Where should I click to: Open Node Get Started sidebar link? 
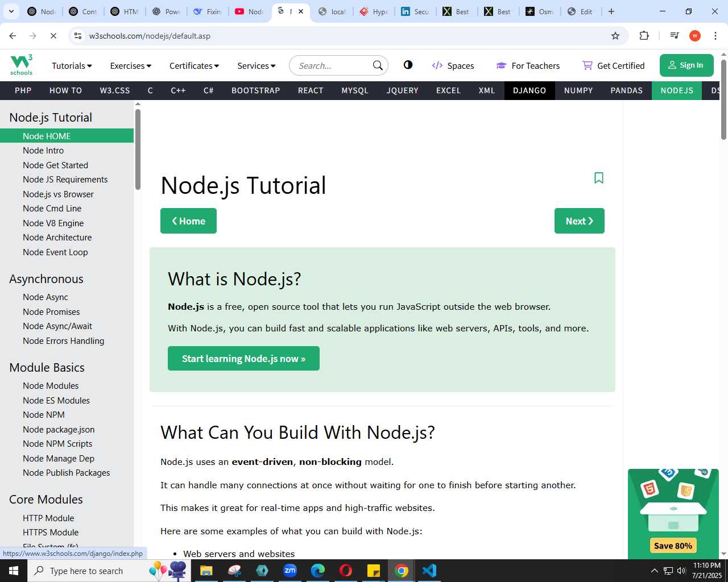55,165
